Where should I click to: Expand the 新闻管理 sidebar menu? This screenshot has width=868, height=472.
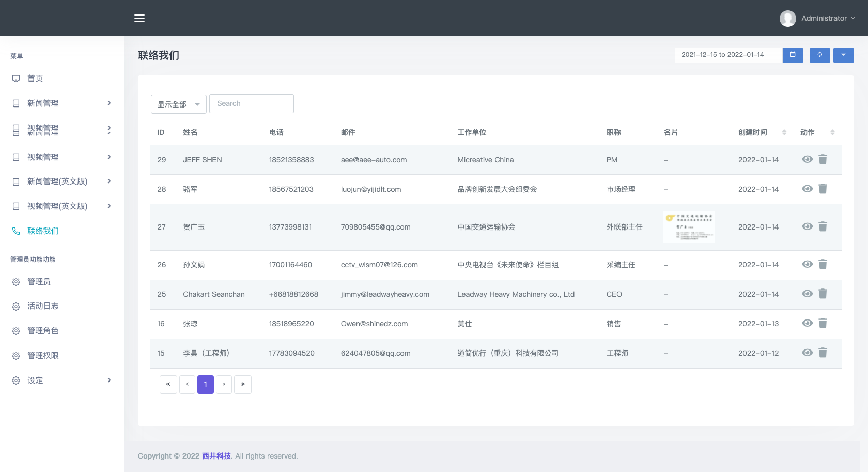61,103
